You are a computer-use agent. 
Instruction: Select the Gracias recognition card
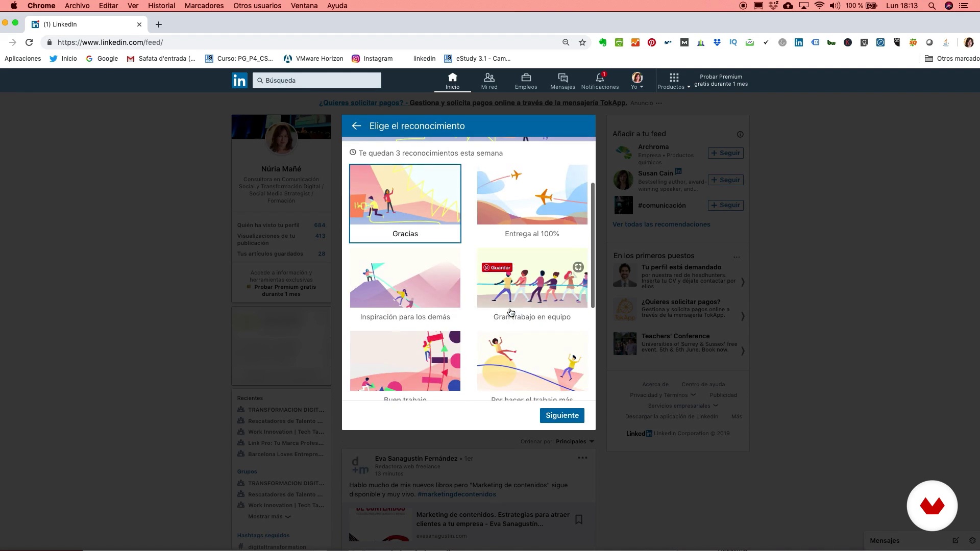pos(405,203)
